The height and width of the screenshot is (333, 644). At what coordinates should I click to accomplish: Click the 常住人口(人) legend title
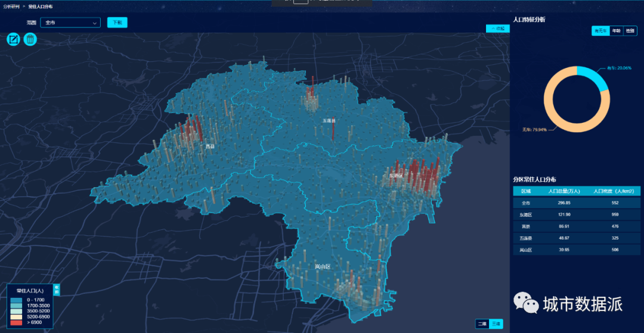pyautogui.click(x=30, y=291)
